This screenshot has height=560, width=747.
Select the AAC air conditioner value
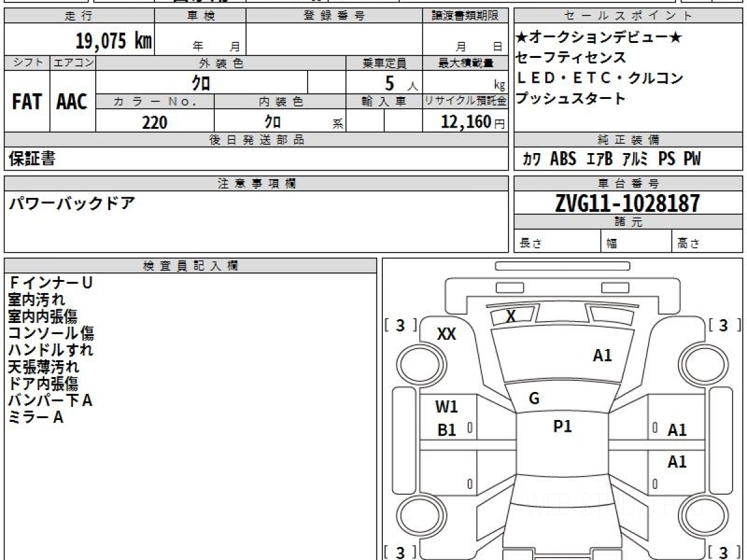click(72, 101)
